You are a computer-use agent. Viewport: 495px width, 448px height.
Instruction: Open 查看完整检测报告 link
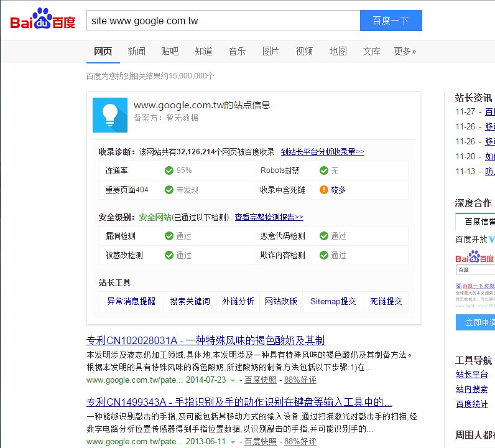[x=269, y=217]
